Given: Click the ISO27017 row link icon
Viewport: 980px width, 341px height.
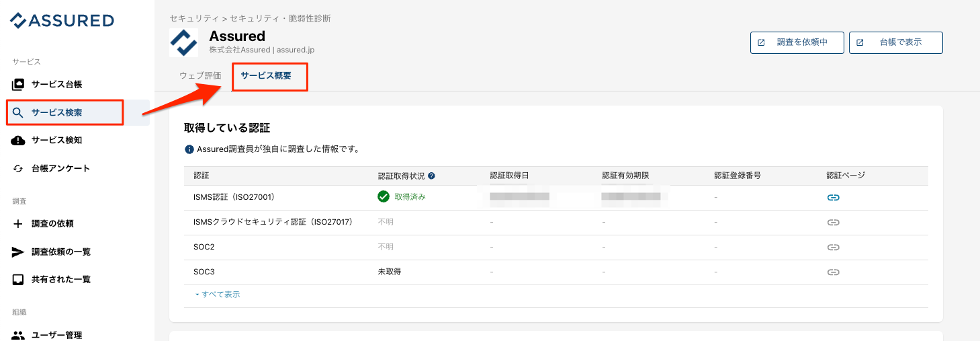Looking at the screenshot, I should [833, 222].
